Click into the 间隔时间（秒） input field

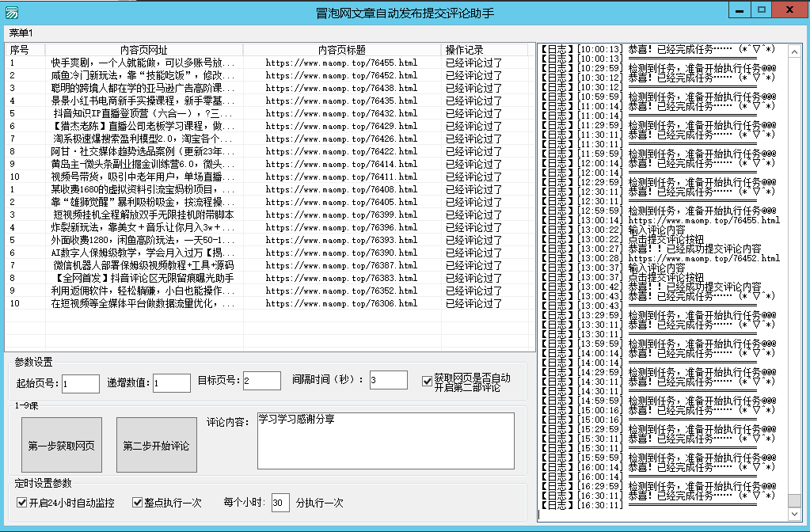point(388,381)
